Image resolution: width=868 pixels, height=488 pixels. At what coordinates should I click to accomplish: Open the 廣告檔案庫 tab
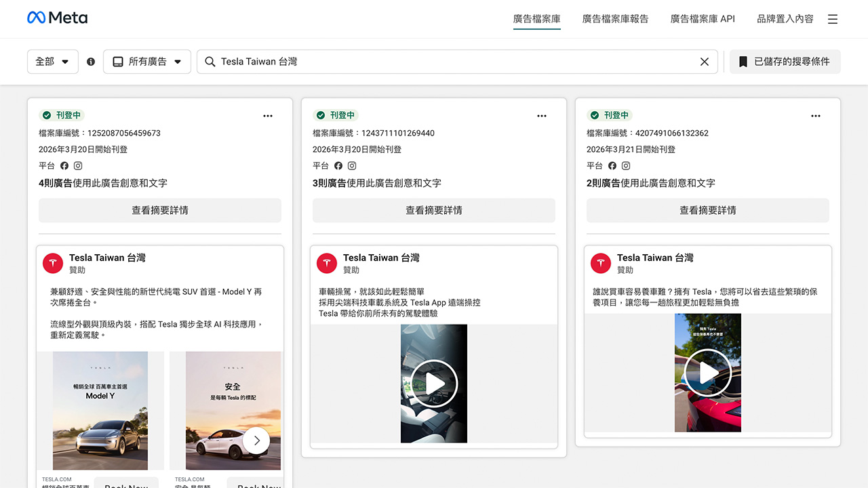click(536, 19)
